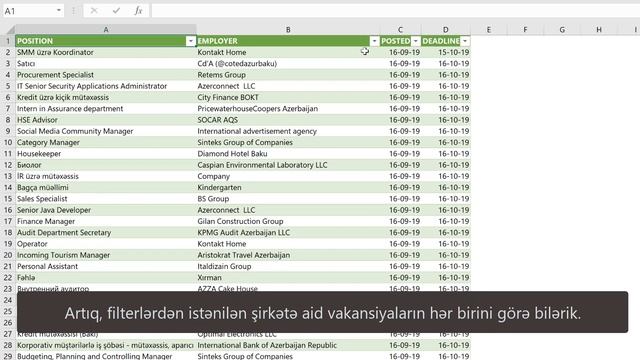Select column C header

pyautogui.click(x=400, y=29)
